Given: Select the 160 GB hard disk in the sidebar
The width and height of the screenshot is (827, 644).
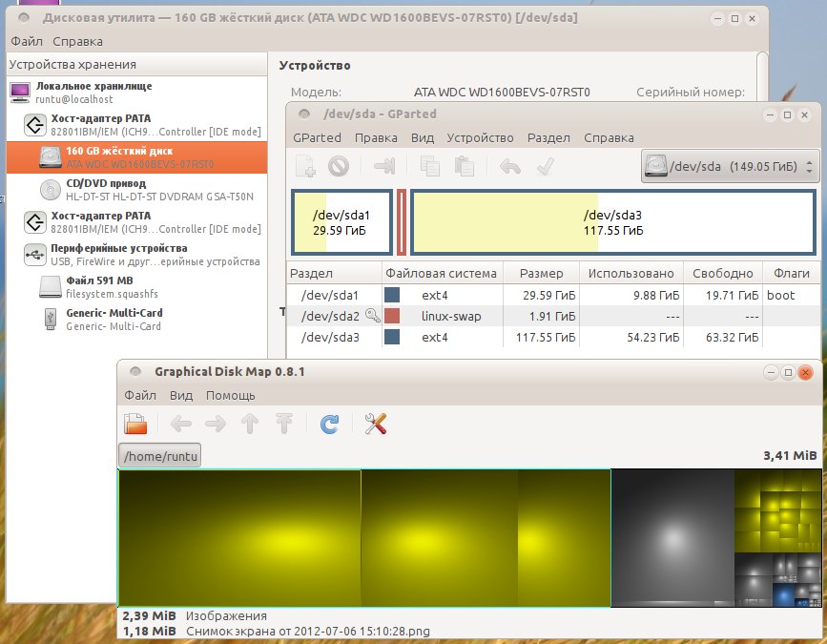Looking at the screenshot, I should 136,157.
